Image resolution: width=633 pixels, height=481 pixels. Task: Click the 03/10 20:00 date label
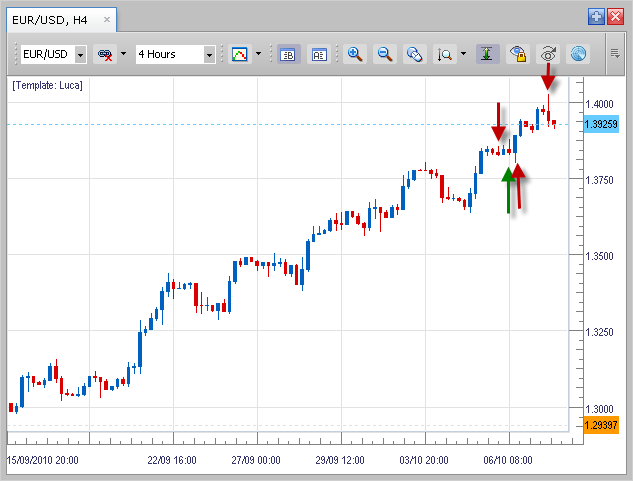[424, 460]
